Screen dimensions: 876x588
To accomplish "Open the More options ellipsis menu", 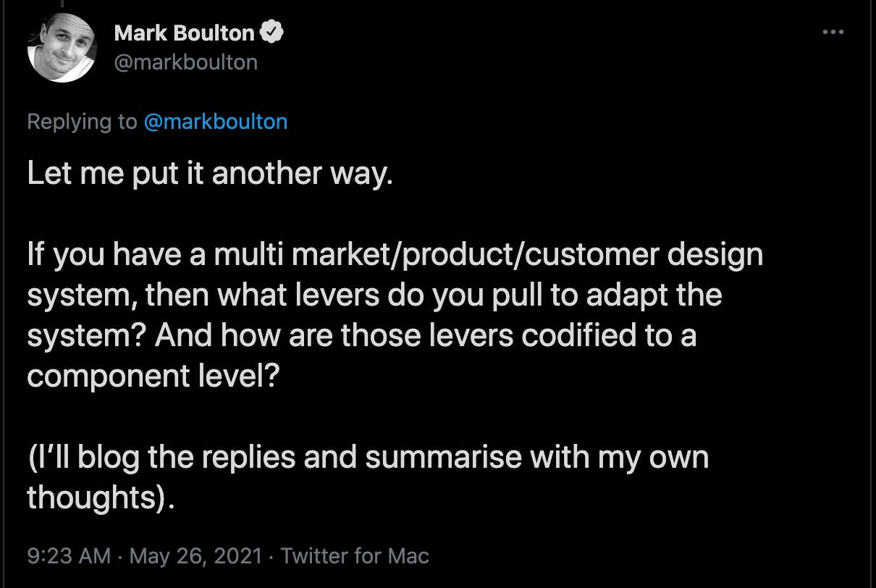I will tap(833, 33).
